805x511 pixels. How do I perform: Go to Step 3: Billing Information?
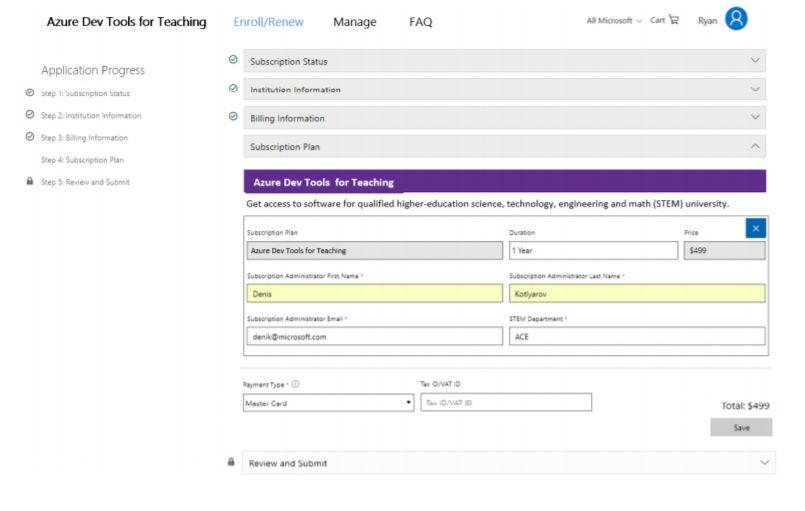coord(84,138)
